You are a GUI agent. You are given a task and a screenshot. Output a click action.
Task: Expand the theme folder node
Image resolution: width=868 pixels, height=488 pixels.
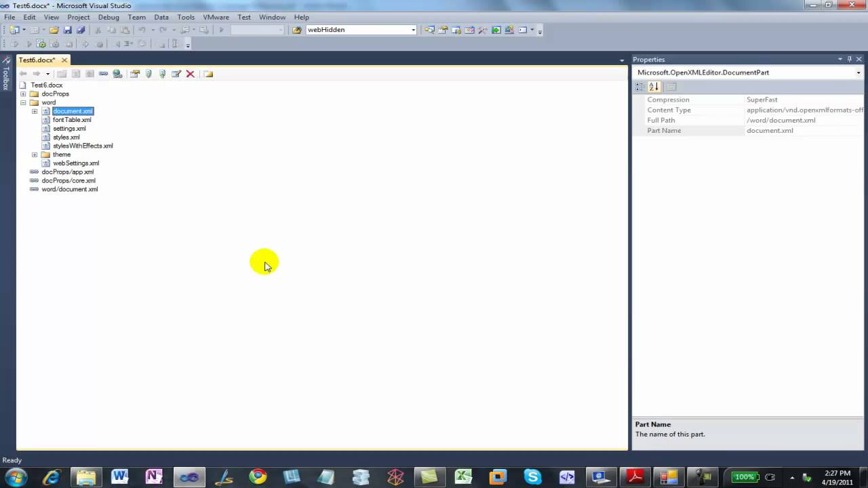[x=35, y=155]
